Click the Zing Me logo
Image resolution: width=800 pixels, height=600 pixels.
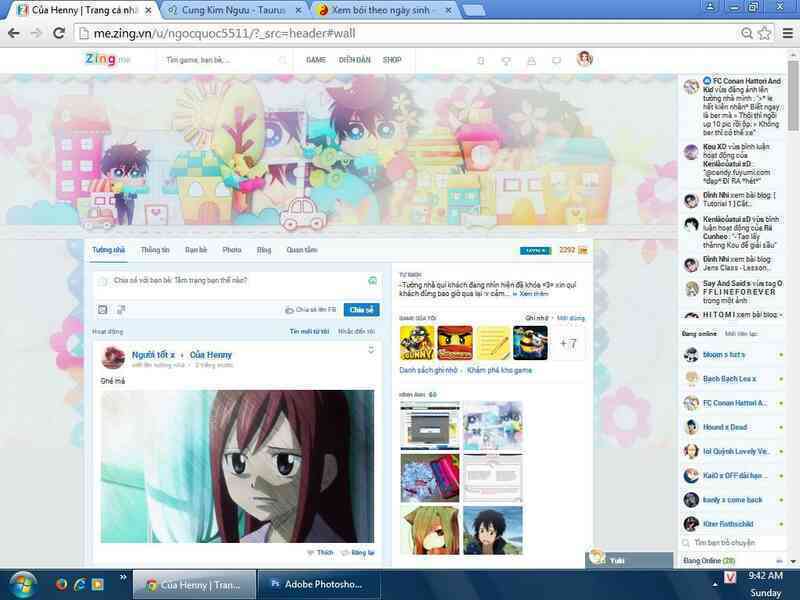coord(108,59)
